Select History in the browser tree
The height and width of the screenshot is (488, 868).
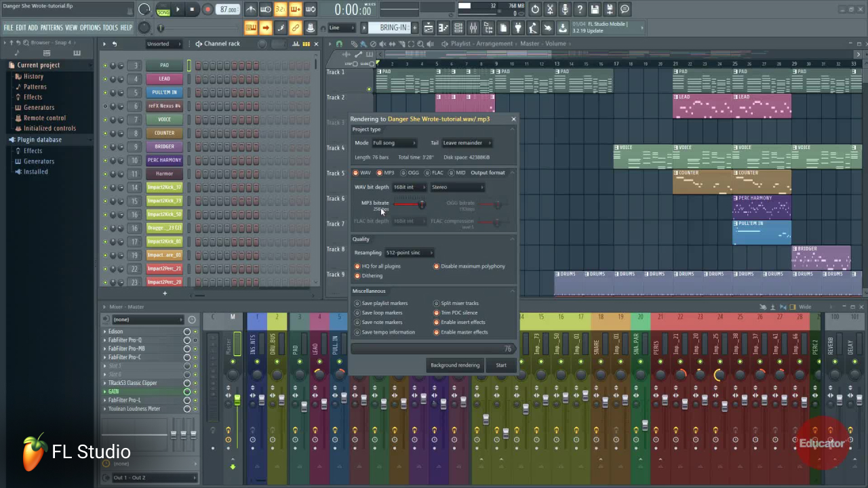pyautogui.click(x=33, y=77)
